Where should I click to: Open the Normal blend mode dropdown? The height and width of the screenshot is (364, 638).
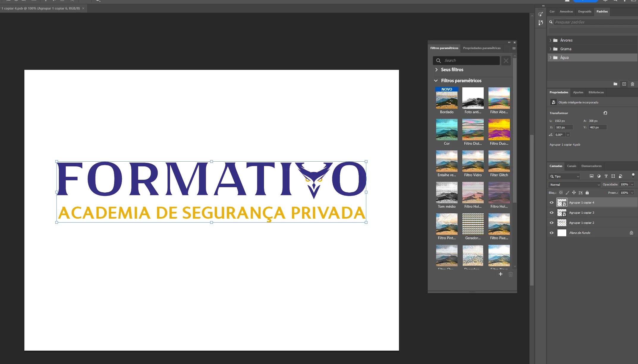pyautogui.click(x=574, y=185)
